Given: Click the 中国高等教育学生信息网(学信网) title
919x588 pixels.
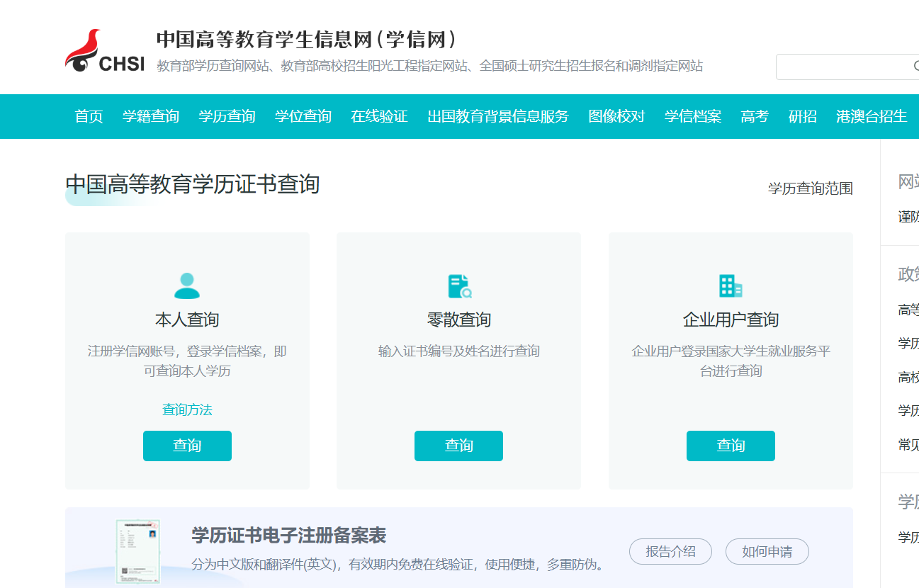Looking at the screenshot, I should pyautogui.click(x=307, y=39).
